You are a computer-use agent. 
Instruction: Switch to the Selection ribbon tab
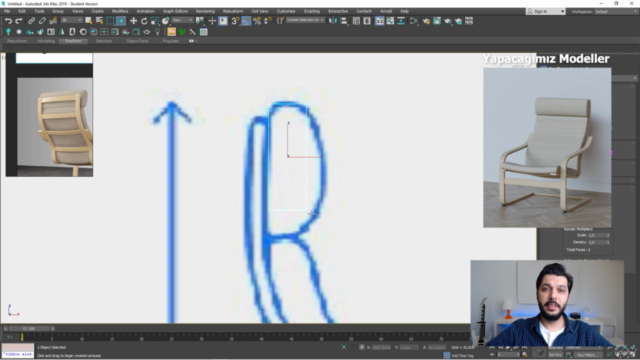104,41
